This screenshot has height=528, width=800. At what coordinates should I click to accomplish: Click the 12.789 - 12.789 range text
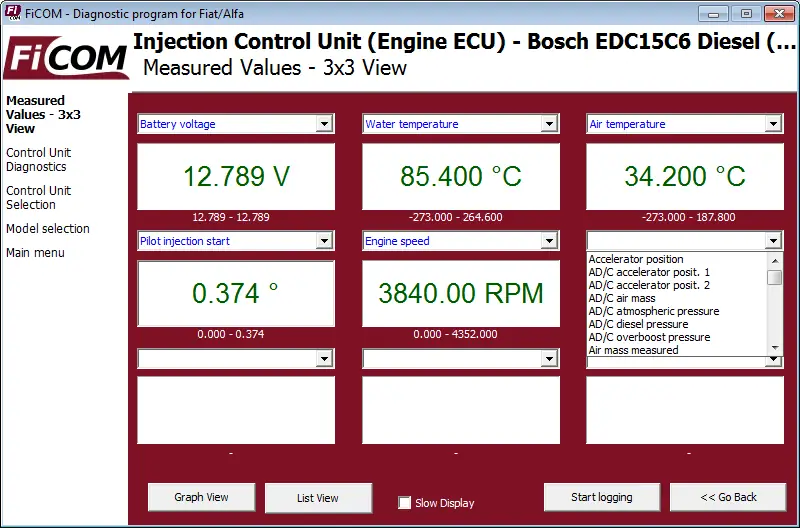click(231, 217)
